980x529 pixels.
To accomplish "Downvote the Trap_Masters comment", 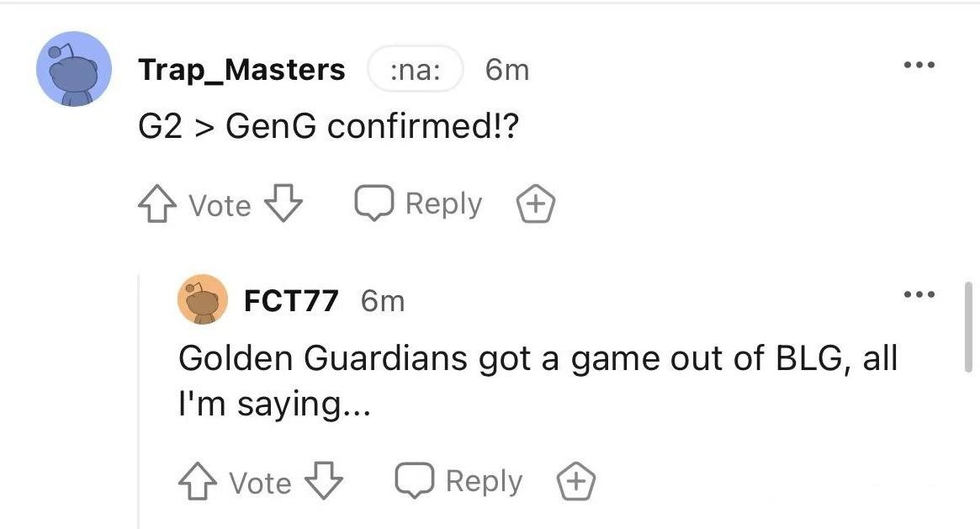I will point(284,204).
